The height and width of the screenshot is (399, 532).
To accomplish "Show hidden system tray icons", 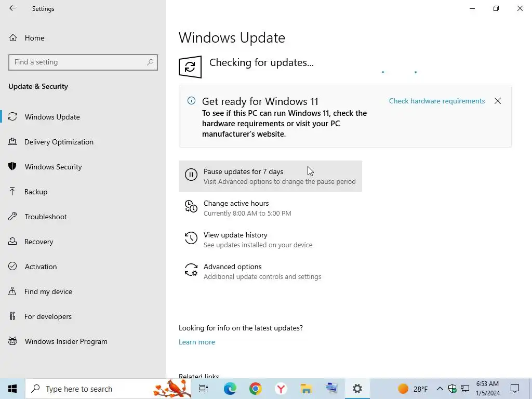I will tap(440, 389).
